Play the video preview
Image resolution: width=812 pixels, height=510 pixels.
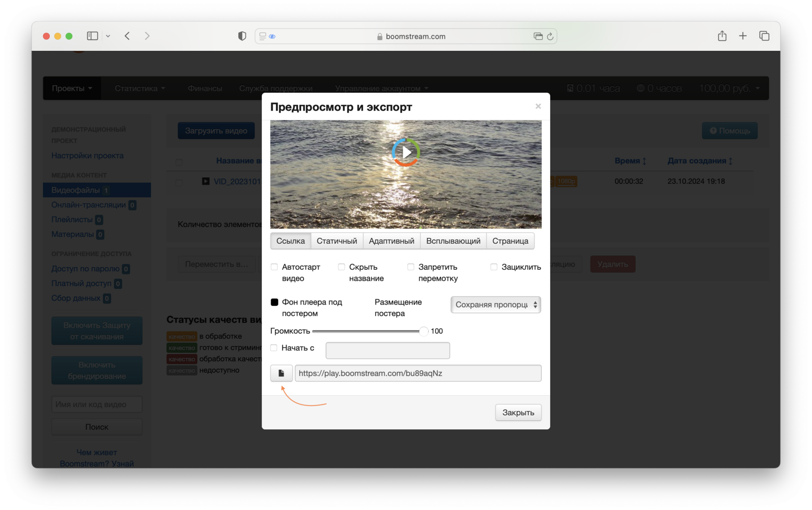coord(406,152)
